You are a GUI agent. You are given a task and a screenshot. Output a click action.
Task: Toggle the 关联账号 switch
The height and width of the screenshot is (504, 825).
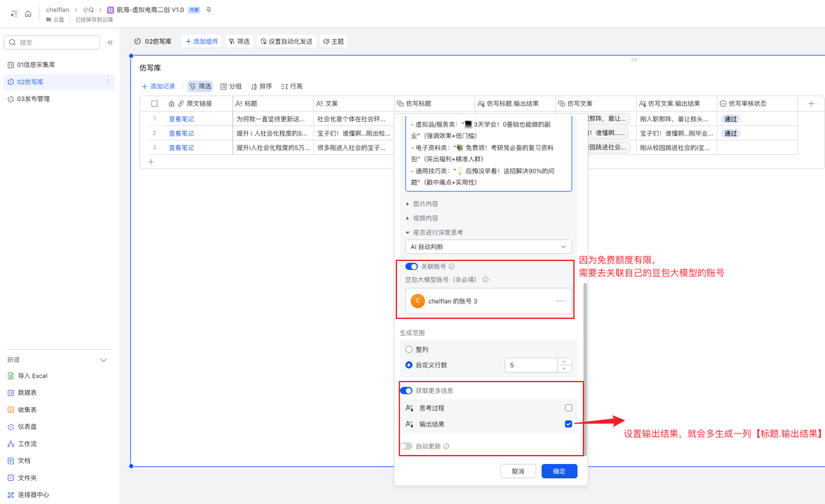[x=411, y=266]
